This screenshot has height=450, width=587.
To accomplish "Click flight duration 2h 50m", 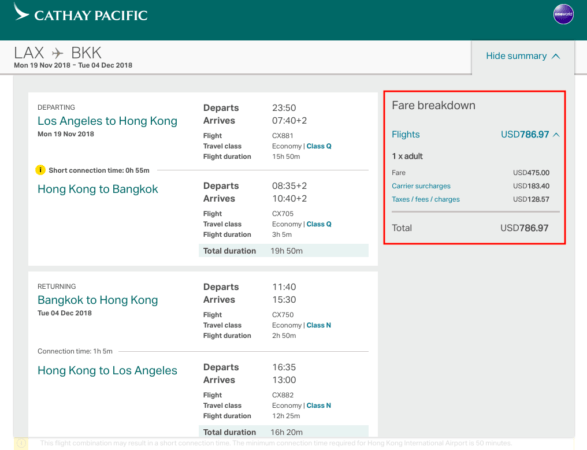I will (284, 335).
